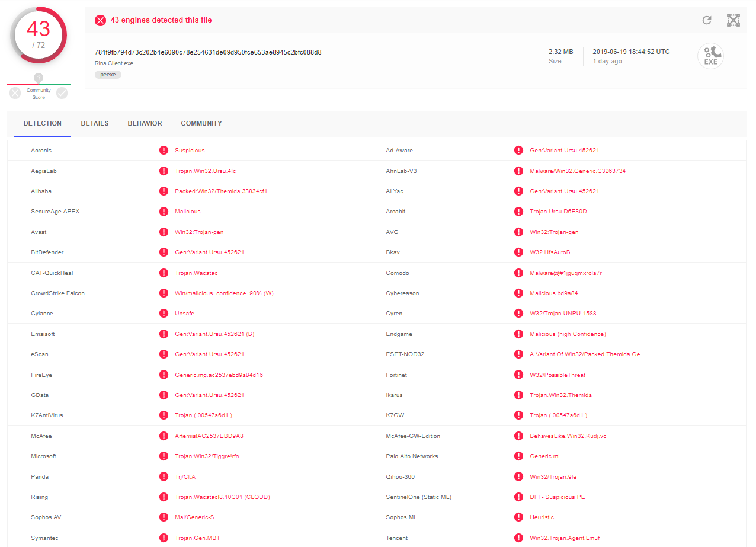756x547 pixels.
Task: Click Trojan.Win32.Ursu.4!c result text
Action: coord(206,171)
